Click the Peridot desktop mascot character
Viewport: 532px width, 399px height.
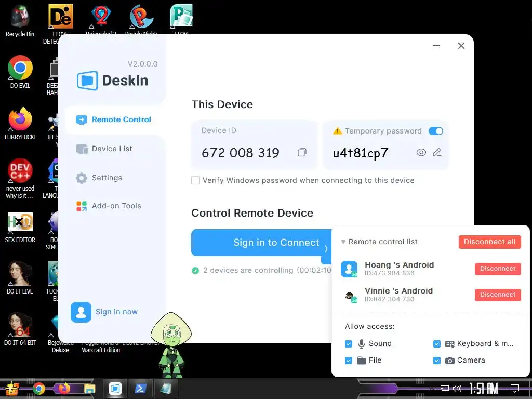(x=171, y=344)
